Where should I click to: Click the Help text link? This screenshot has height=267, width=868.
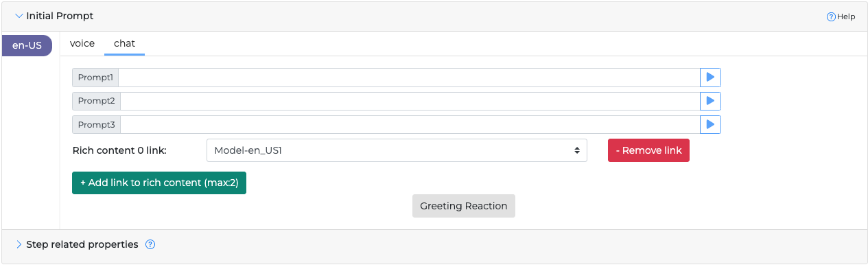[x=846, y=16]
